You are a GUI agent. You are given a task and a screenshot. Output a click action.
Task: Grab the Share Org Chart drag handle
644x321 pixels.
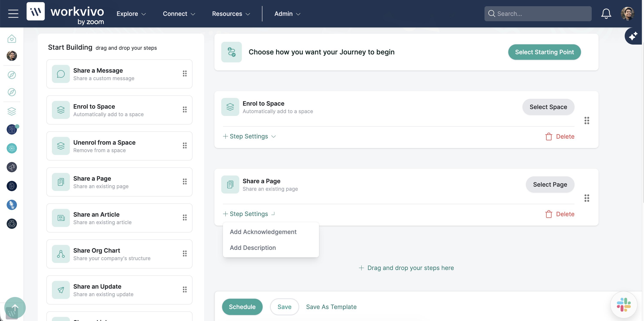tap(185, 253)
